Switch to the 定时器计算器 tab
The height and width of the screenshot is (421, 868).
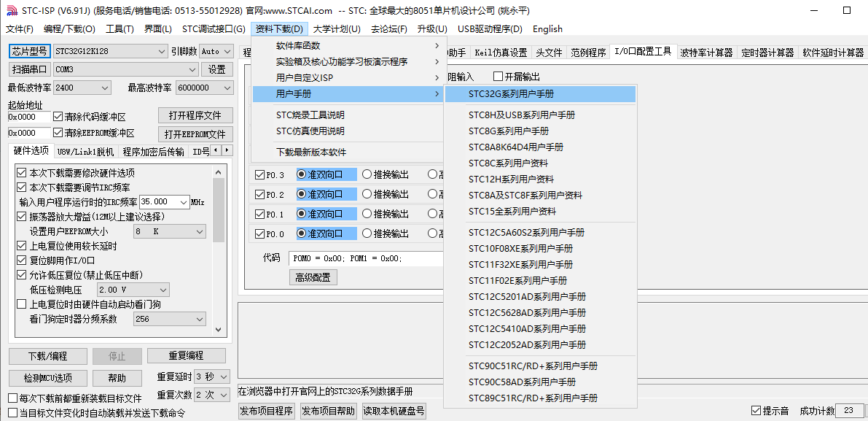point(768,53)
